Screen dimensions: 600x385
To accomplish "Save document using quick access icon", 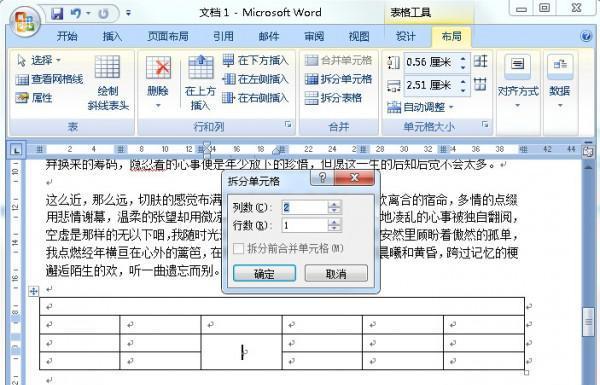I will tap(57, 14).
